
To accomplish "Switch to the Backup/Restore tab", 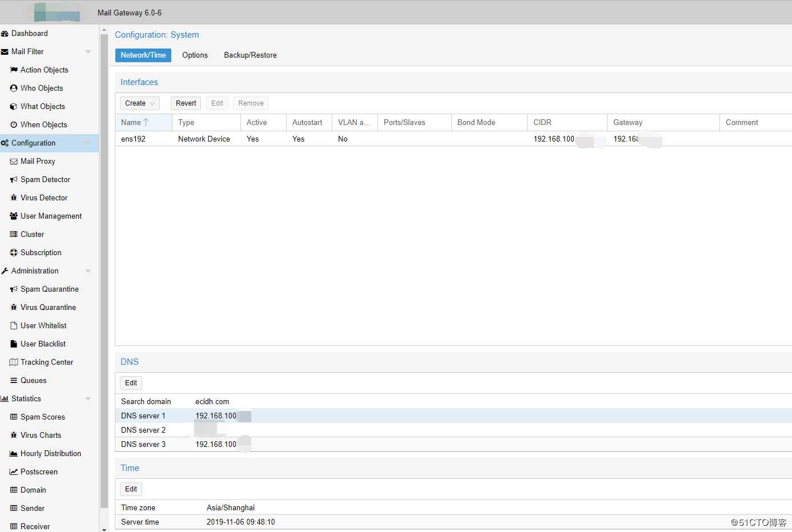I will (x=250, y=55).
